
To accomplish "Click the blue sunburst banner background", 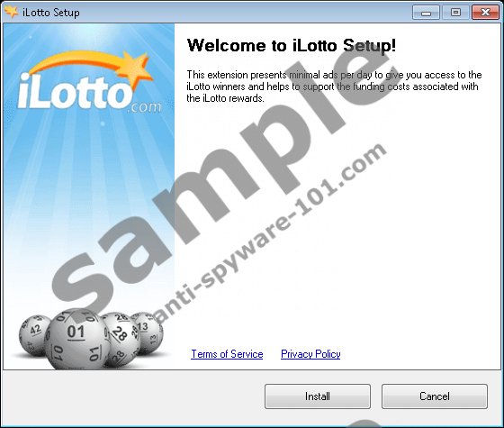I will click(88, 180).
